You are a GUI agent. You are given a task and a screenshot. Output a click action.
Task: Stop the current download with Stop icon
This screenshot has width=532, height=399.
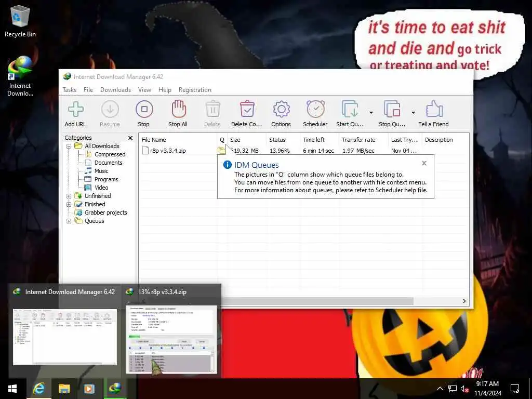(144, 109)
